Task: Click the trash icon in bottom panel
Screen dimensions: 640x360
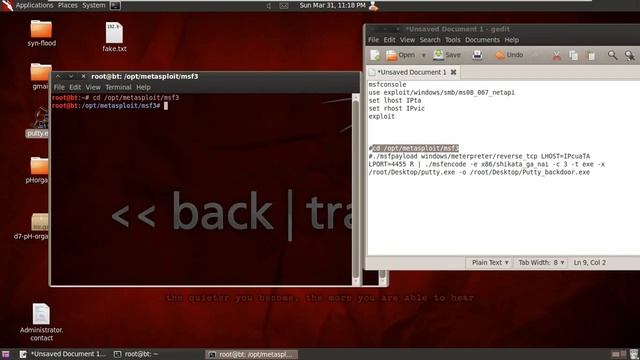Action: [x=634, y=354]
